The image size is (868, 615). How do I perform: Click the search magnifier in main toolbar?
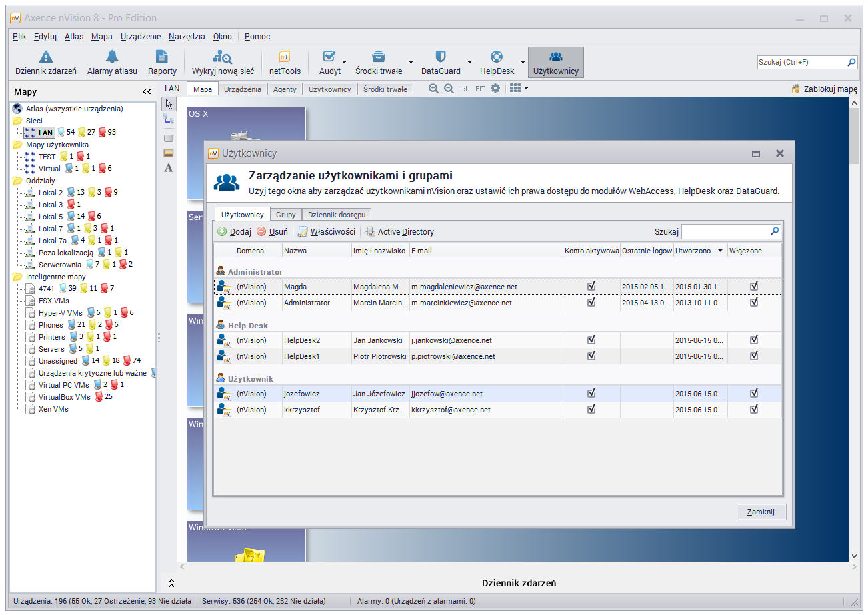point(851,62)
